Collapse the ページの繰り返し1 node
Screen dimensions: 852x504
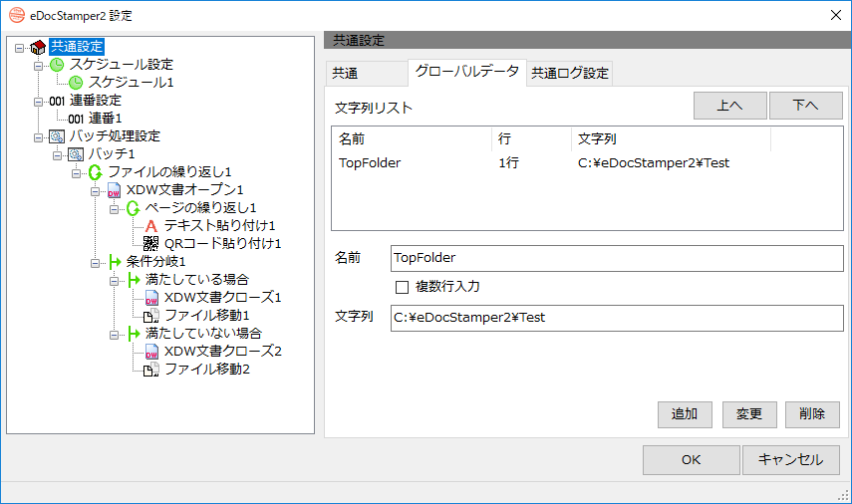[115, 209]
